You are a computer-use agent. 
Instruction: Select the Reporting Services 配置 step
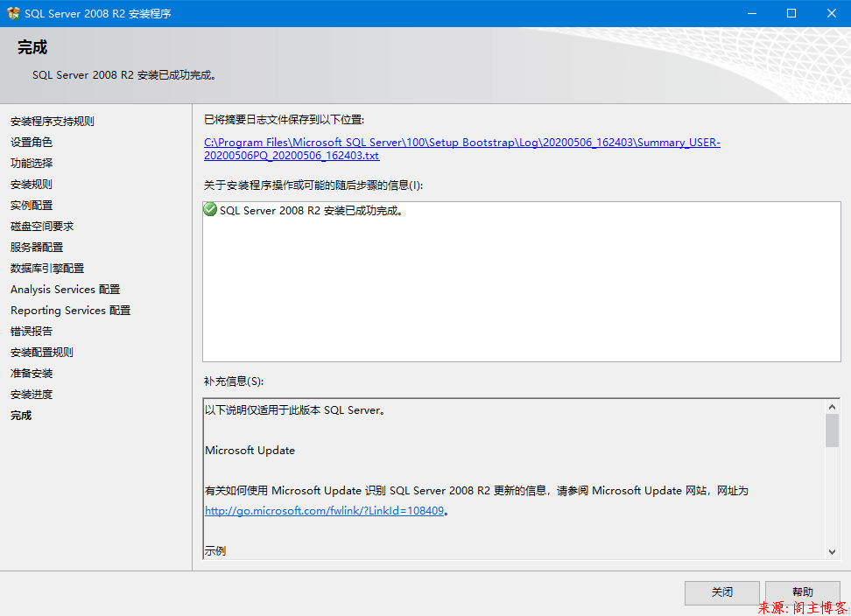pyautogui.click(x=71, y=310)
